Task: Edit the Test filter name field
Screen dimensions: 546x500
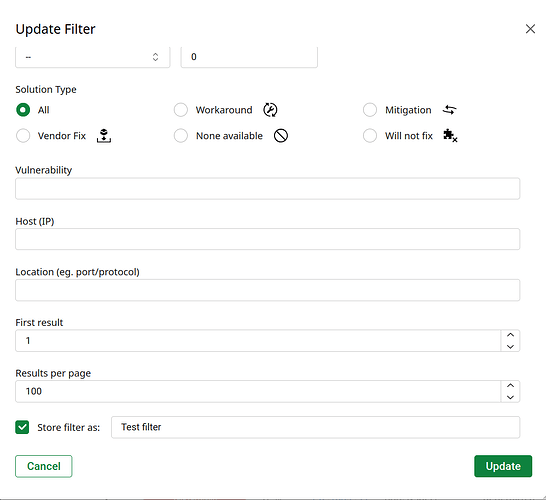Action: point(315,427)
